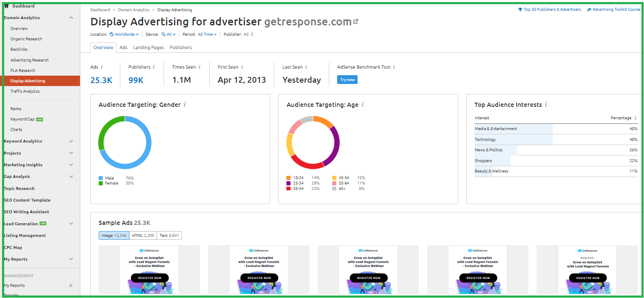
Task: Expand the Projects sidebar section
Action: (x=71, y=153)
